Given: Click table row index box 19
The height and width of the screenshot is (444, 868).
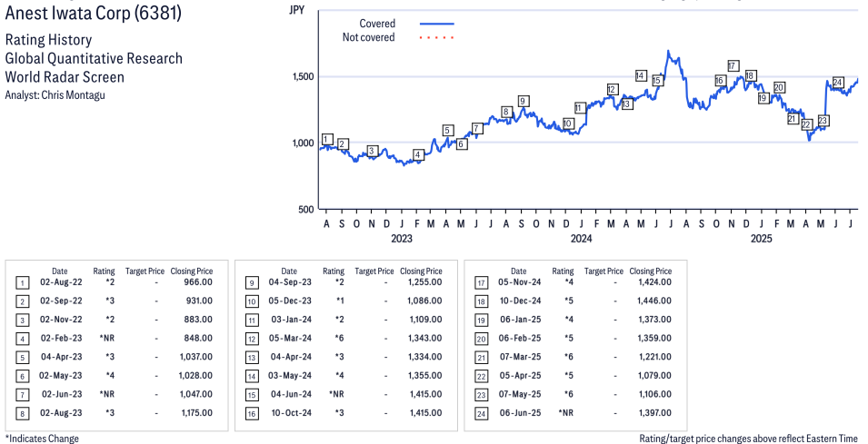Looking at the screenshot, I should (482, 321).
